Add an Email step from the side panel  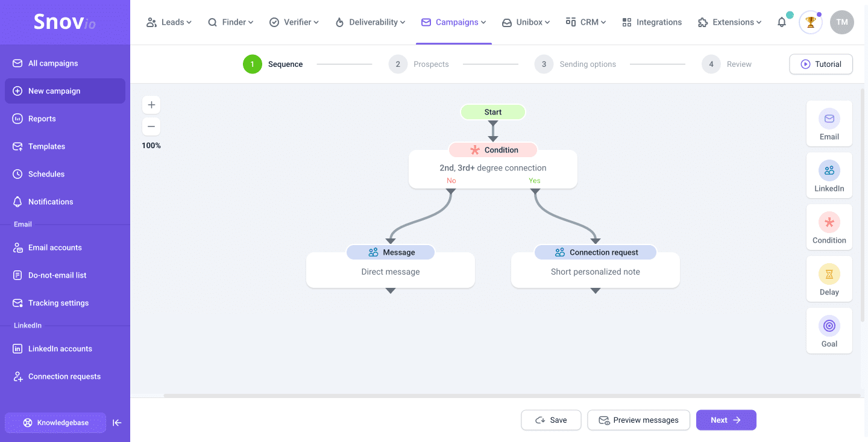(829, 119)
